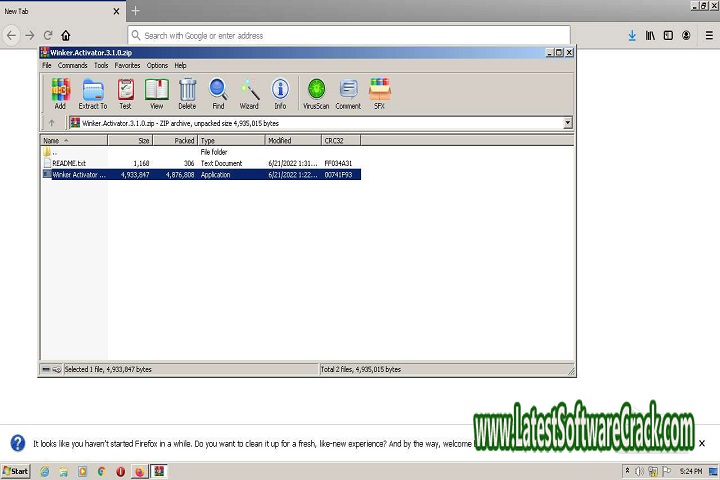
Task: Click the SFX toolbar icon
Action: (379, 94)
